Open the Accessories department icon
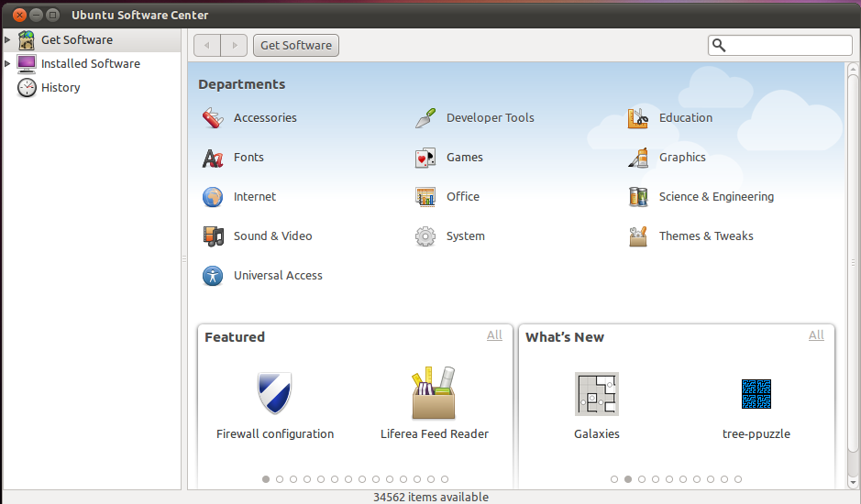Image resolution: width=861 pixels, height=504 pixels. tap(213, 117)
